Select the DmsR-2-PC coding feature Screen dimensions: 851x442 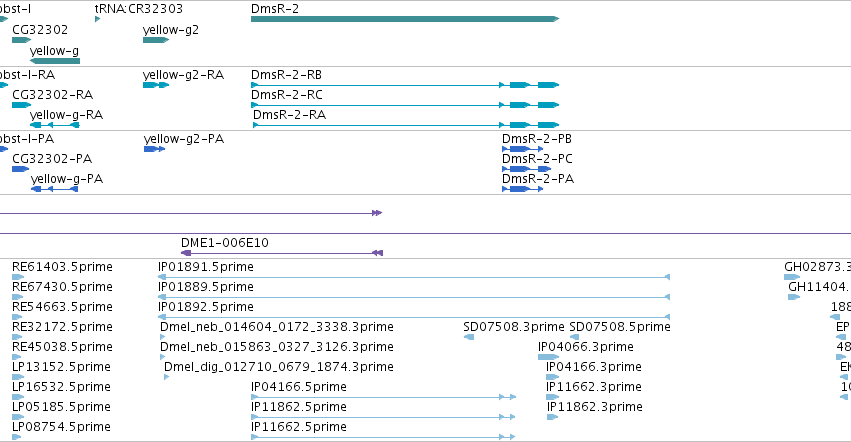tap(526, 169)
